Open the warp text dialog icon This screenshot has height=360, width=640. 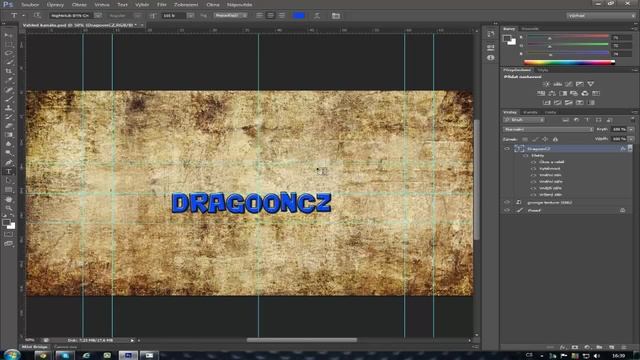[317, 16]
